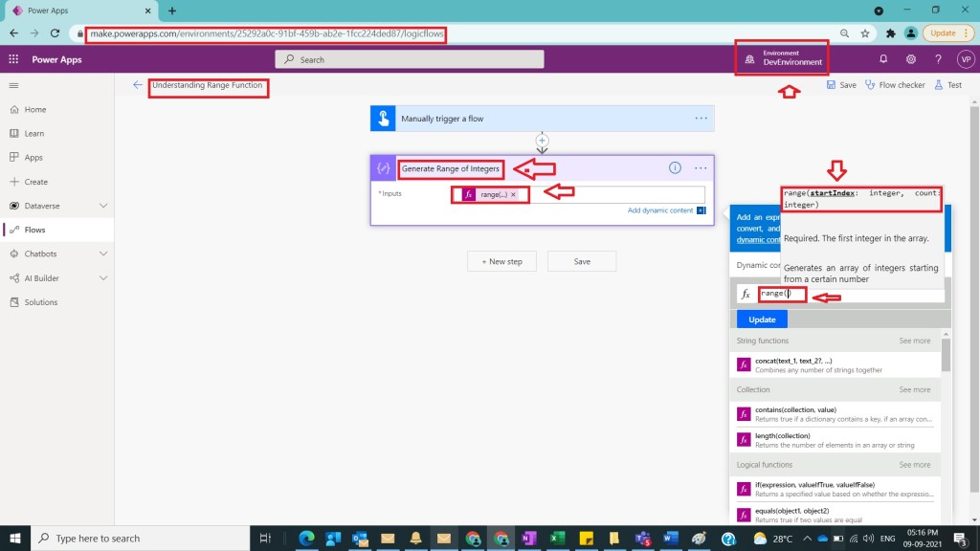The height and width of the screenshot is (551, 980).
Task: Click the Add dynamic content link
Action: tap(660, 210)
